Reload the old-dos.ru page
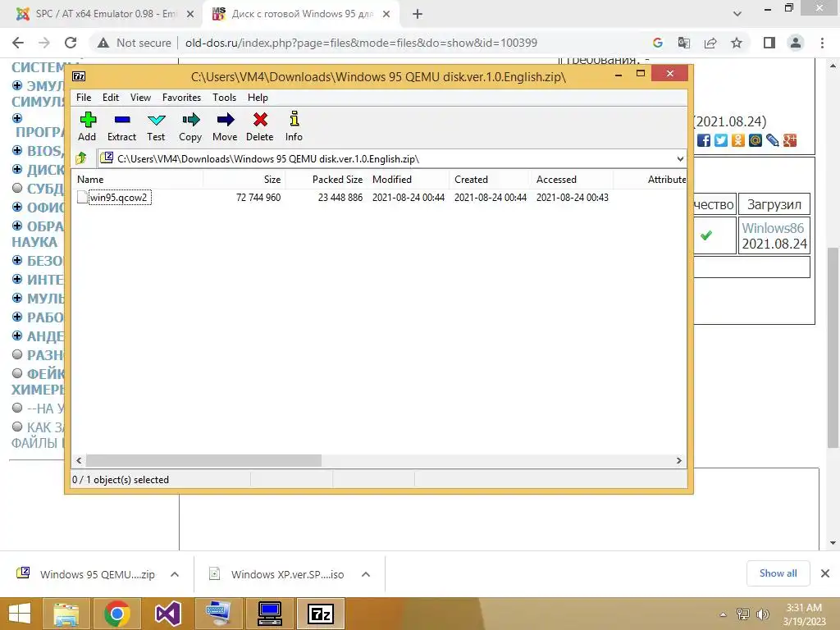The width and height of the screenshot is (840, 630). click(x=71, y=43)
